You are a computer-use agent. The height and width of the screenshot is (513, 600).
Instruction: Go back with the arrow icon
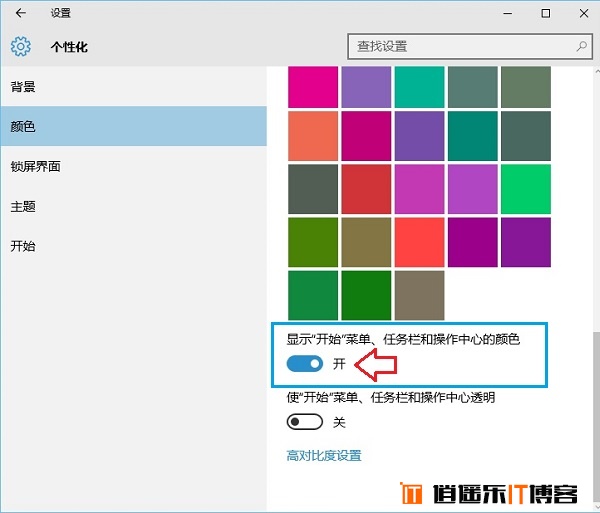pyautogui.click(x=21, y=13)
